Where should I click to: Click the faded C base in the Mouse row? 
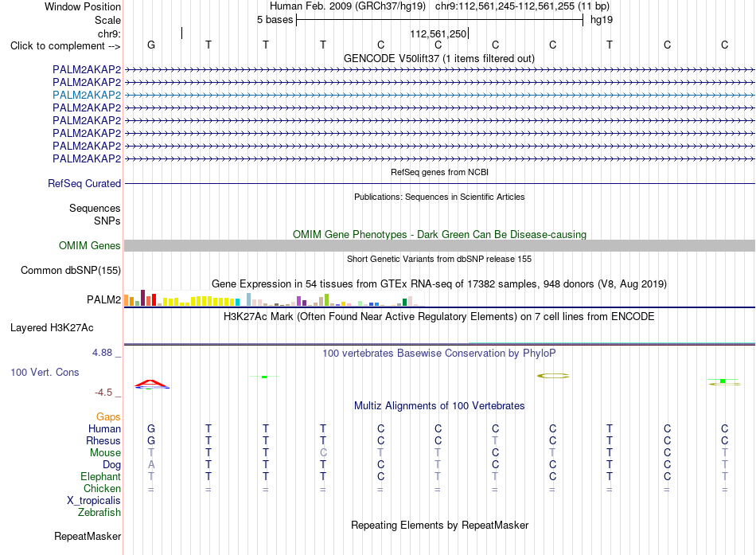pos(323,453)
